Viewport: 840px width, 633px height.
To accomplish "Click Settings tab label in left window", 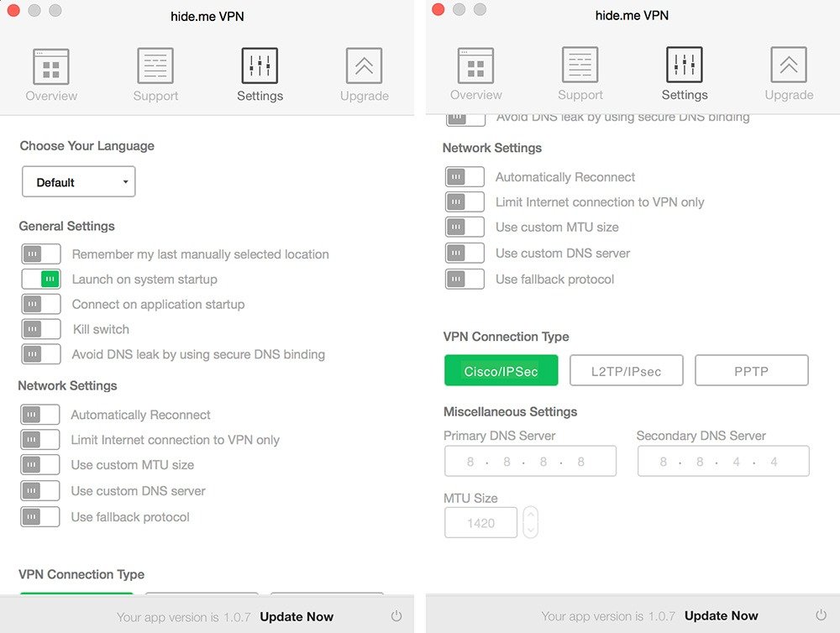I will (x=260, y=96).
